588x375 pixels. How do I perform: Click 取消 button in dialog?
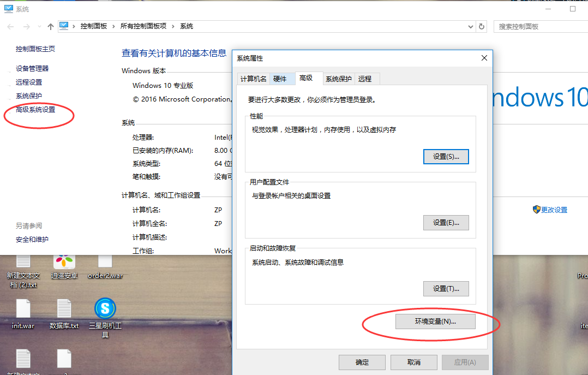[413, 362]
